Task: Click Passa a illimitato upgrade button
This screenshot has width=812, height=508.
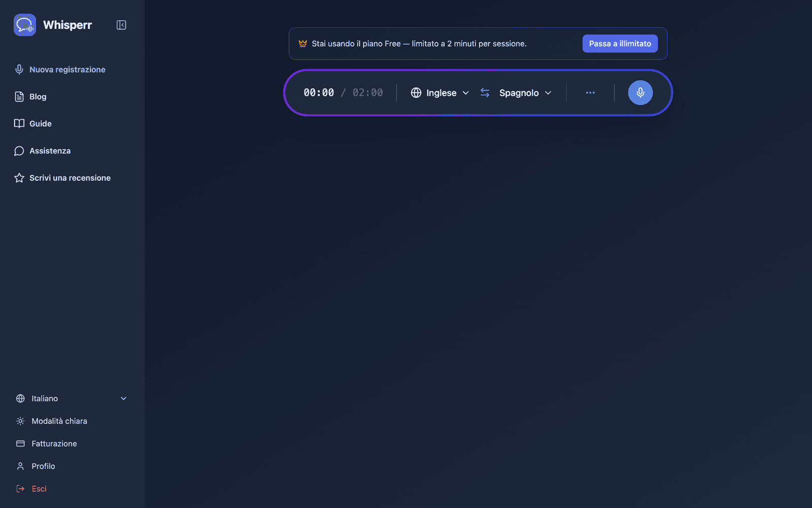Action: 620,44
